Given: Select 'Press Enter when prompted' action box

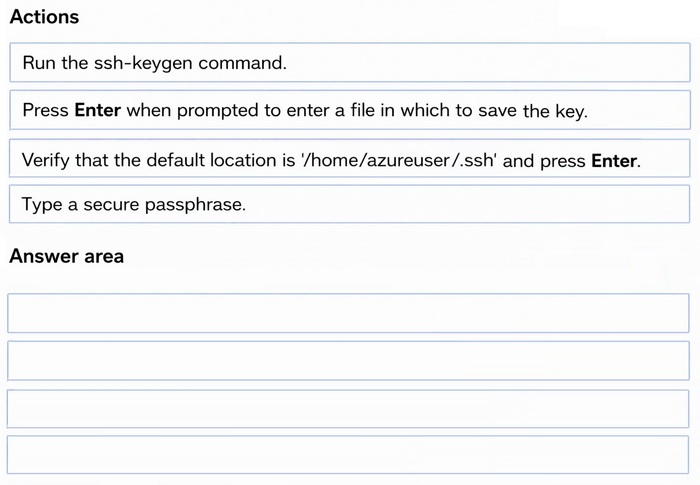Looking at the screenshot, I should coord(350,110).
